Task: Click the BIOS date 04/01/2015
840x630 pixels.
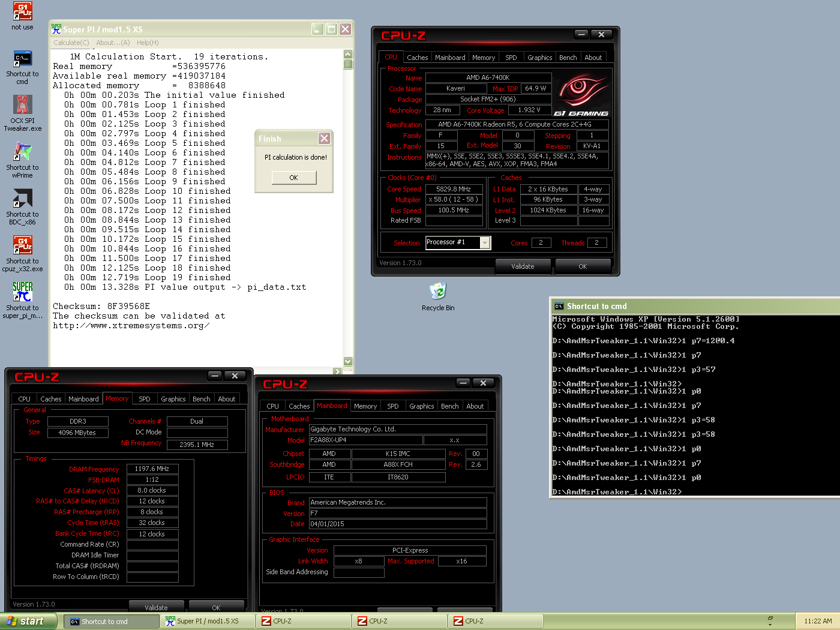Action: click(398, 524)
